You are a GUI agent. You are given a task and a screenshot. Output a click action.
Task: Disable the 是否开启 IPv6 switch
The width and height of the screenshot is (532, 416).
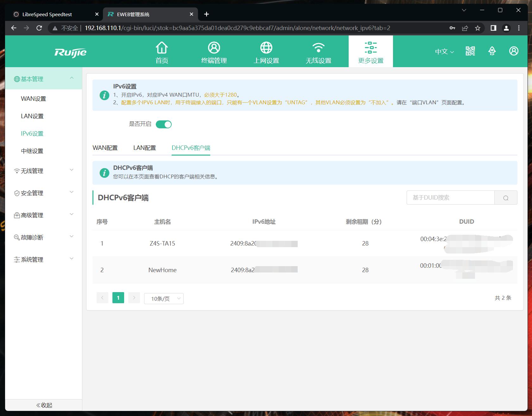(x=164, y=124)
